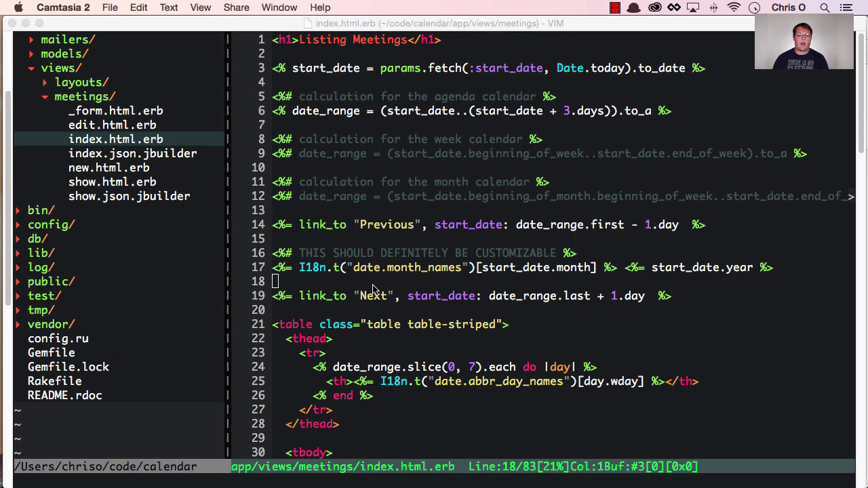868x488 pixels.
Task: Open the Wi-Fi status menu
Action: coord(734,7)
